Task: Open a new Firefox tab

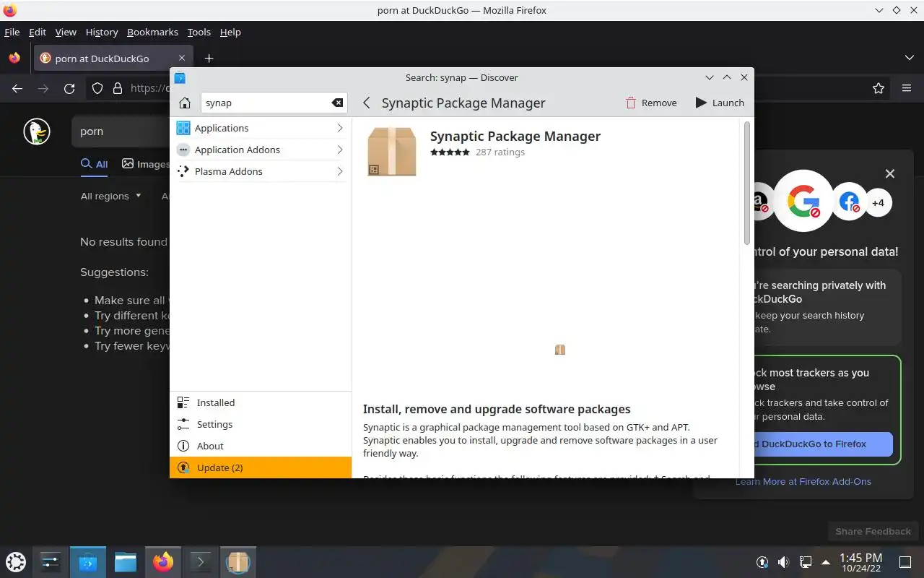Action: (209, 59)
